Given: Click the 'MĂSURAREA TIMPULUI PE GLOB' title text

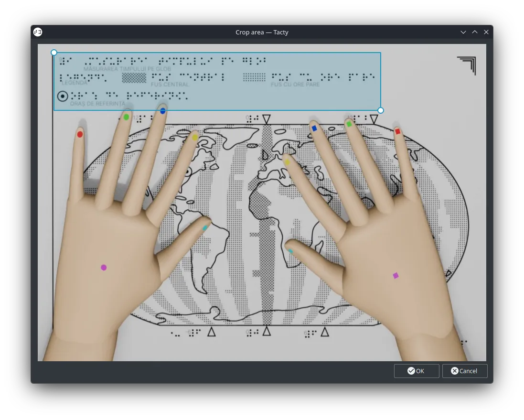Looking at the screenshot, I should point(127,69).
